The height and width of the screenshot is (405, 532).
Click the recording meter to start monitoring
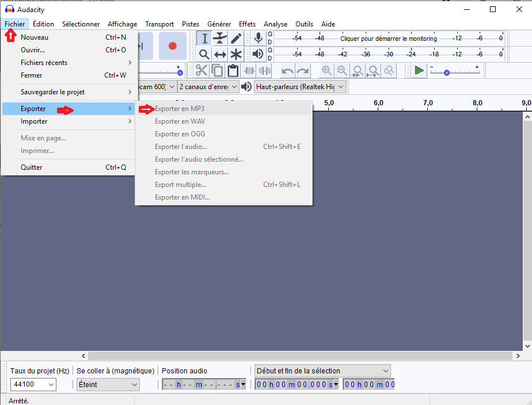click(388, 39)
